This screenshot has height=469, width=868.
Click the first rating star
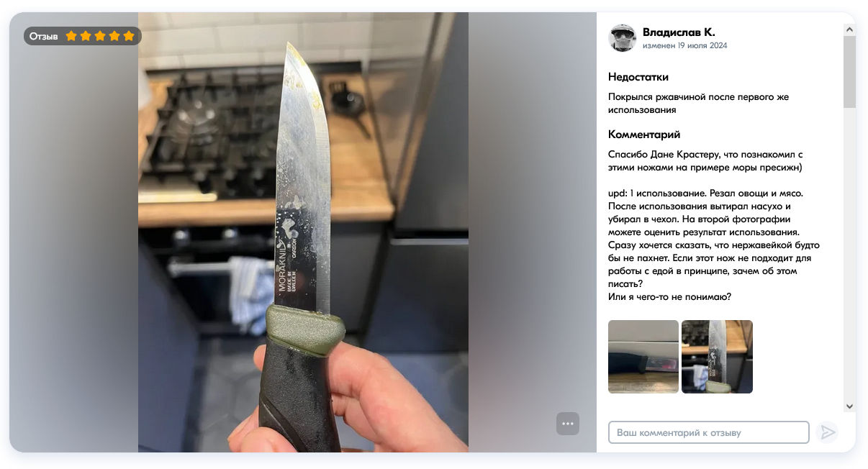coord(71,36)
